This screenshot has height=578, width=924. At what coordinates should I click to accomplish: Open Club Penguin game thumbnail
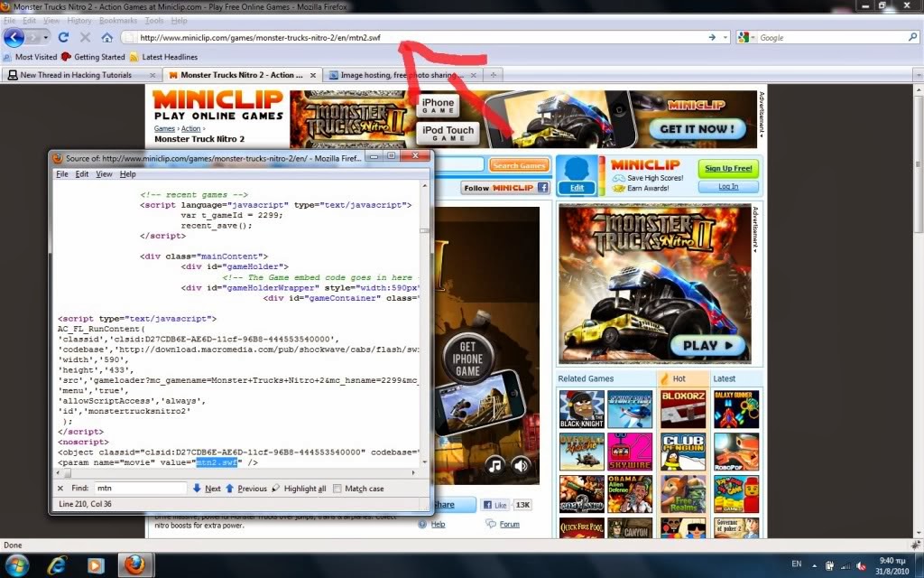pyautogui.click(x=683, y=452)
